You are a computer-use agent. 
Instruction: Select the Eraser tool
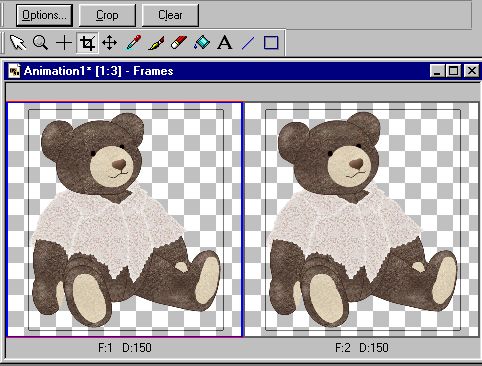coord(179,43)
